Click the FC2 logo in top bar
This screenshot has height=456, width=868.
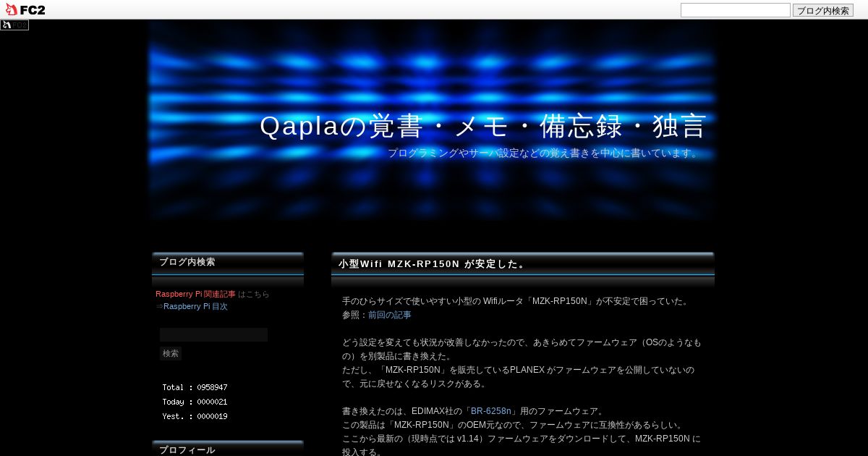tap(25, 9)
